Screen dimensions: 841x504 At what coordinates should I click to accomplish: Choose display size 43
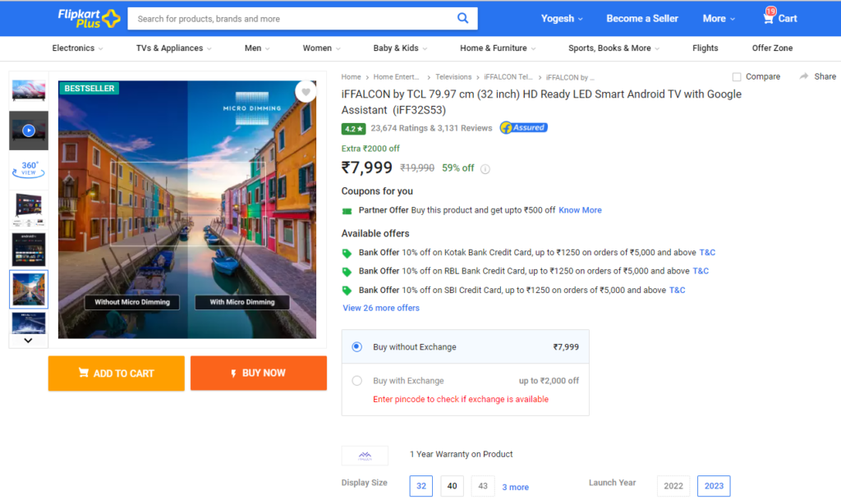tap(483, 486)
